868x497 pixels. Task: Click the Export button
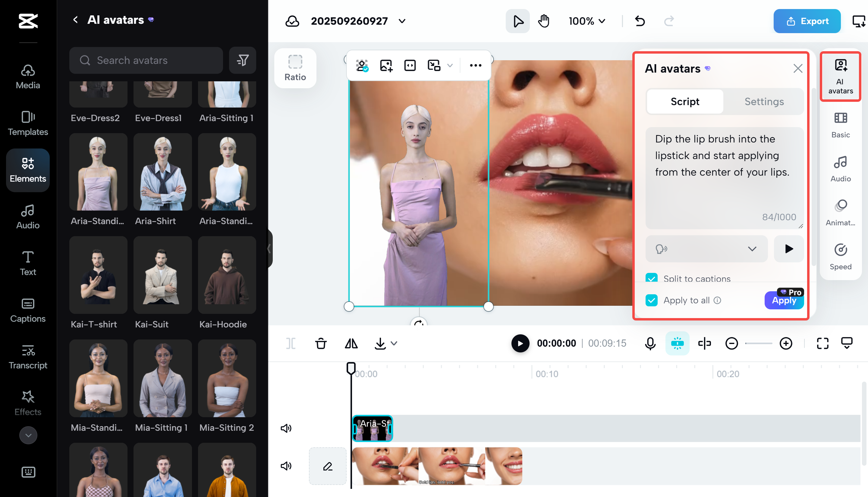tap(807, 21)
